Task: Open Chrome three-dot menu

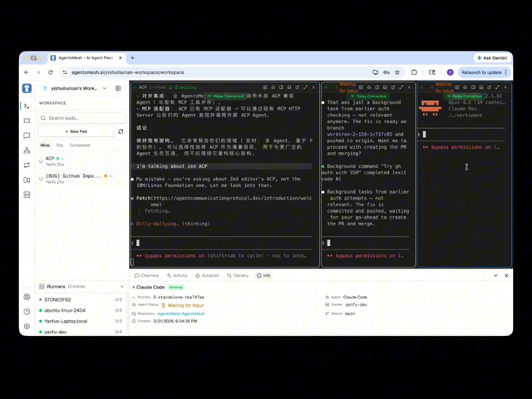Action: coord(506,72)
